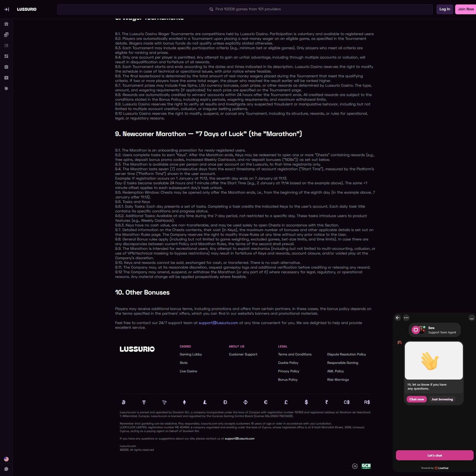Click heading '10. Other Bonuses'
Screen dimensions: 476x476
[142, 292]
